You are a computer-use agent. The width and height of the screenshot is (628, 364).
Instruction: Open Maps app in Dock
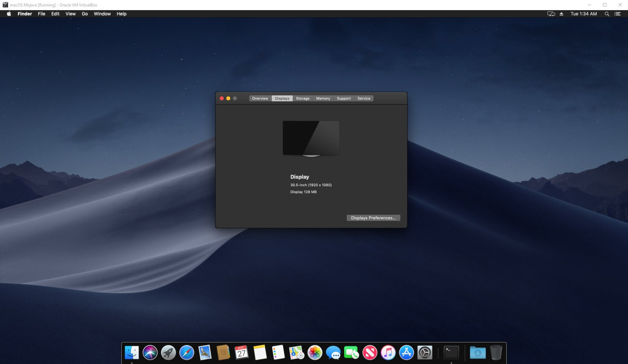pyautogui.click(x=296, y=353)
